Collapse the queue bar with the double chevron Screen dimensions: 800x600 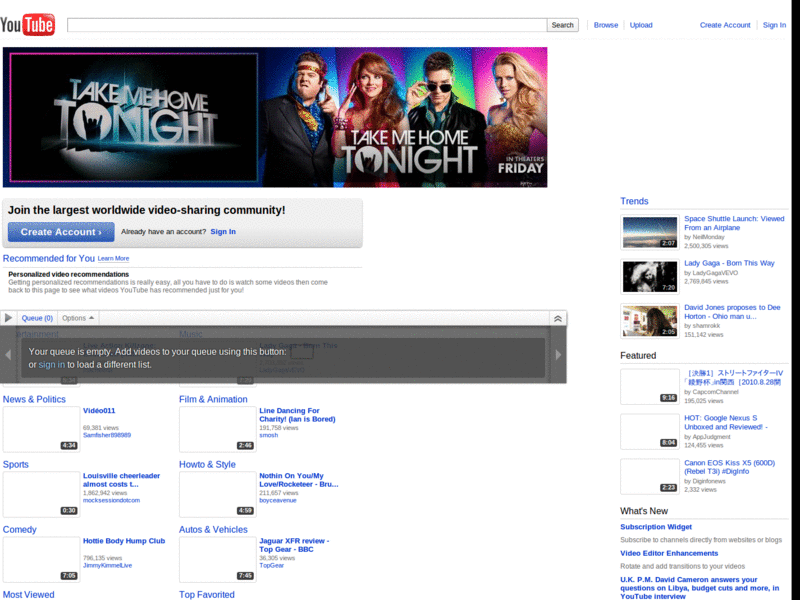[x=558, y=318]
